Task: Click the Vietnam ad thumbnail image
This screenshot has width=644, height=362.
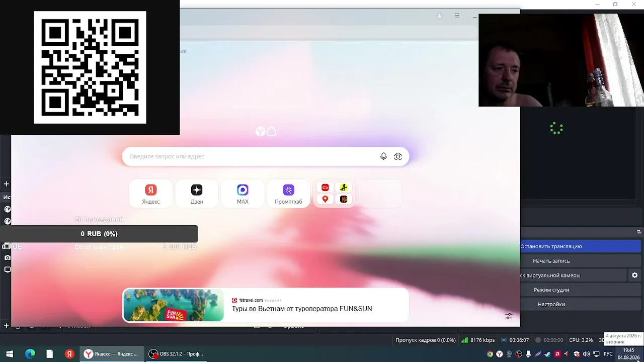Action: 174,305
